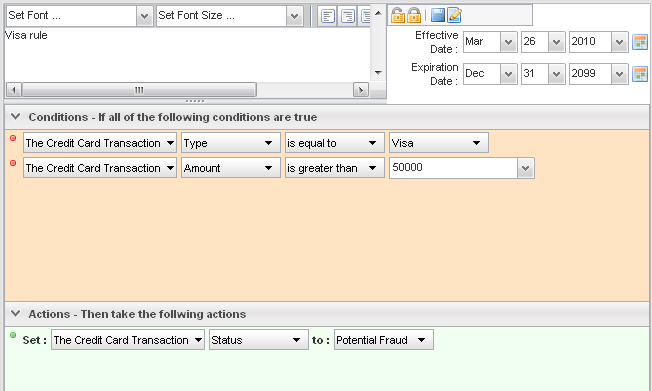Change Effective Date year 2010

tap(598, 42)
